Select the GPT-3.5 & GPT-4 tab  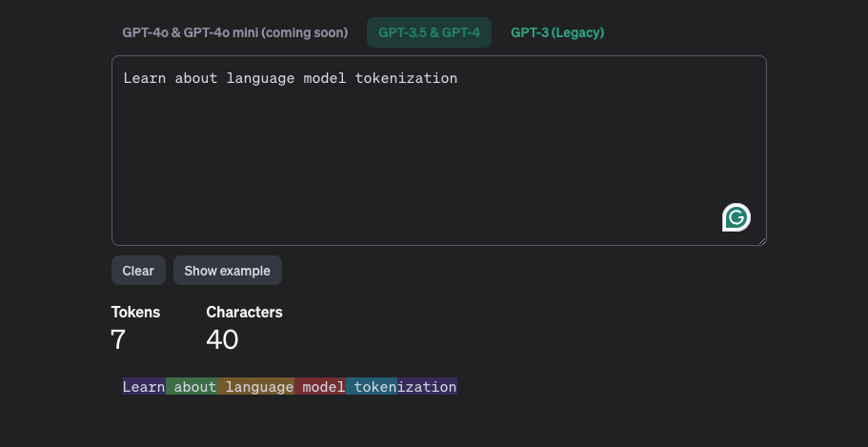(429, 32)
